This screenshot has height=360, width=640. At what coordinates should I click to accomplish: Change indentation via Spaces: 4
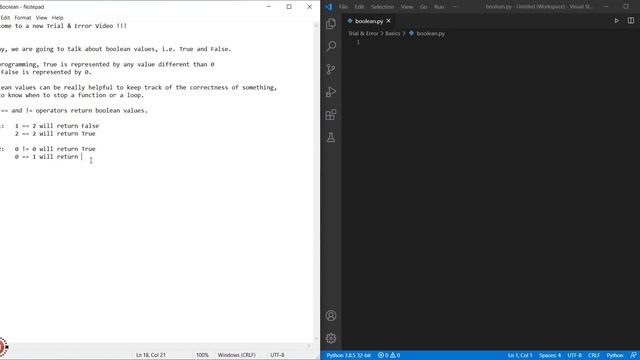click(550, 356)
